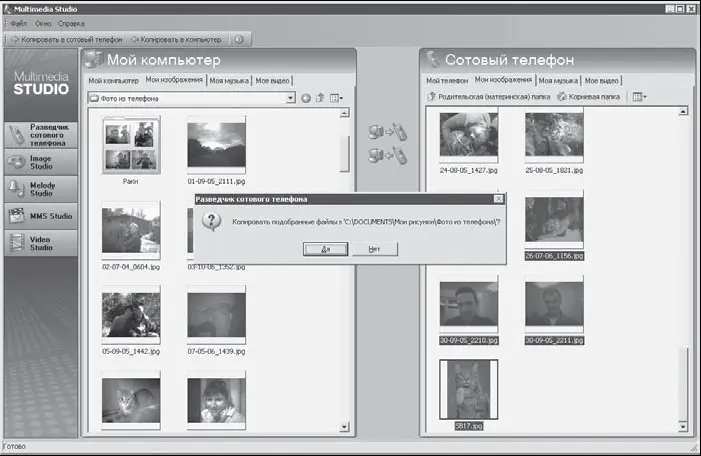Select phone thumbnail 30-09-05_2211.jpg
This screenshot has height=456, width=701.
tap(554, 304)
